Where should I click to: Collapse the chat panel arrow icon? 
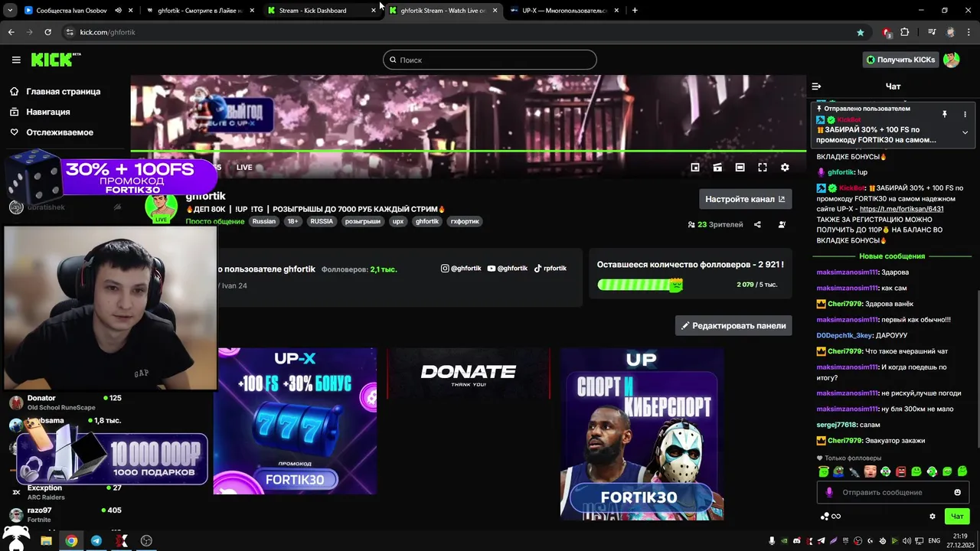(816, 86)
